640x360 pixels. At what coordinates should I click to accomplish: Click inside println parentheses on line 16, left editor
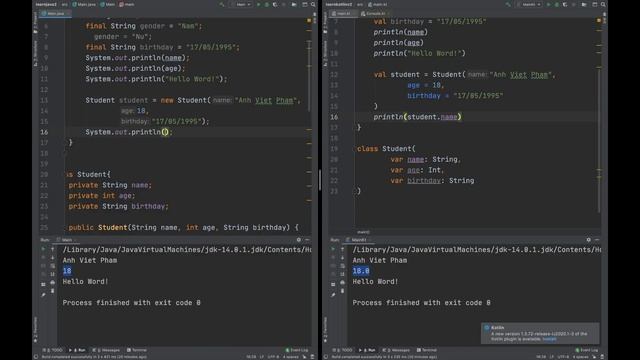(x=165, y=132)
